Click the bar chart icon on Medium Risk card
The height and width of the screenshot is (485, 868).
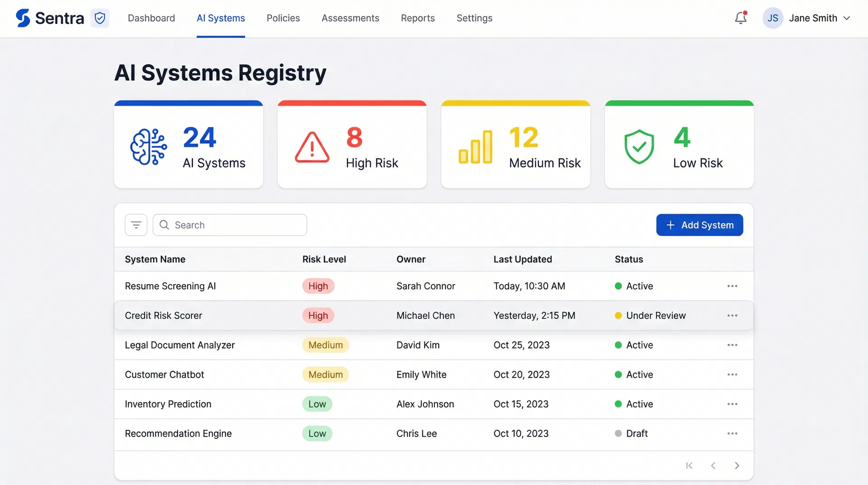pos(475,146)
